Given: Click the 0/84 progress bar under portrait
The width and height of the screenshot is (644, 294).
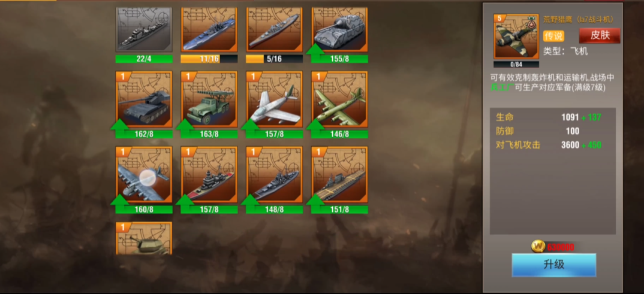Looking at the screenshot, I should point(516,65).
